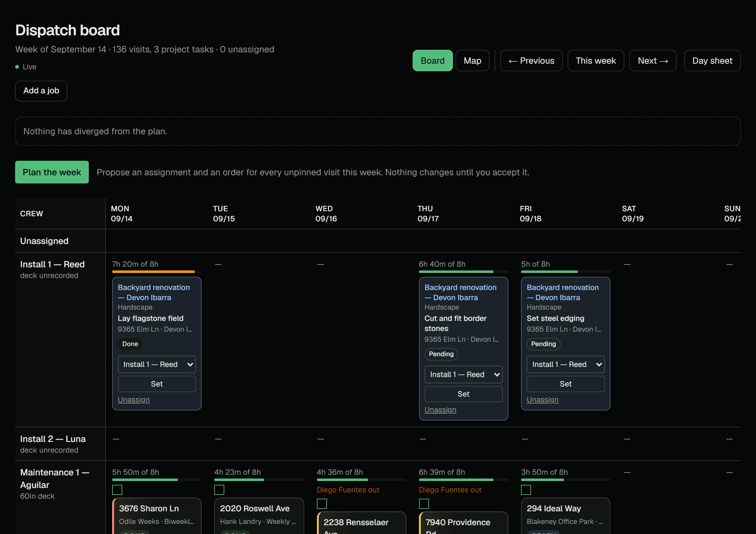Click Set on Lay flagstone field card

click(157, 384)
